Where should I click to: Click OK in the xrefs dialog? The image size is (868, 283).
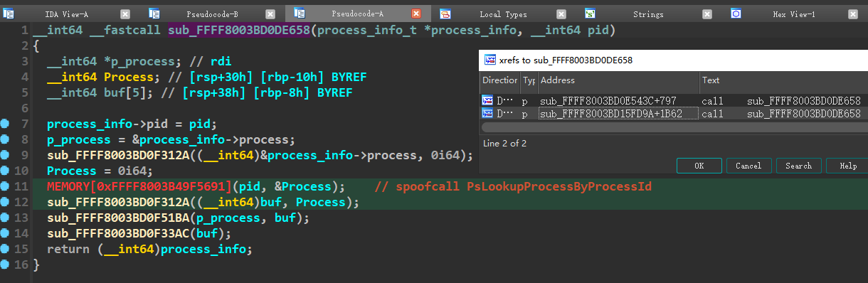(x=699, y=166)
